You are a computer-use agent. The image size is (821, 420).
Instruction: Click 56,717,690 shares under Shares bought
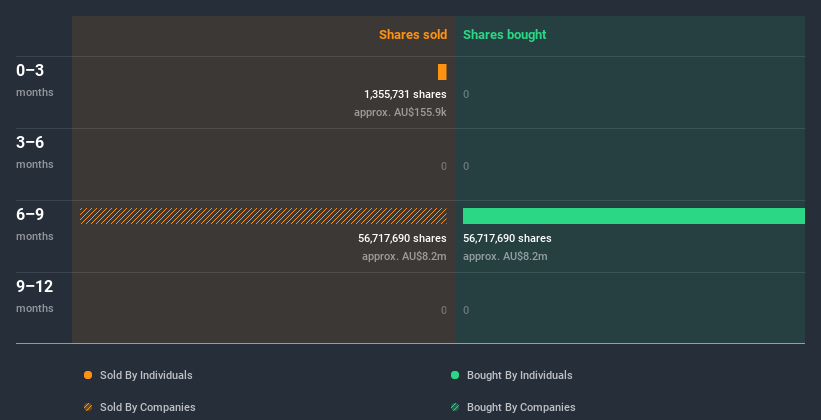click(x=507, y=238)
